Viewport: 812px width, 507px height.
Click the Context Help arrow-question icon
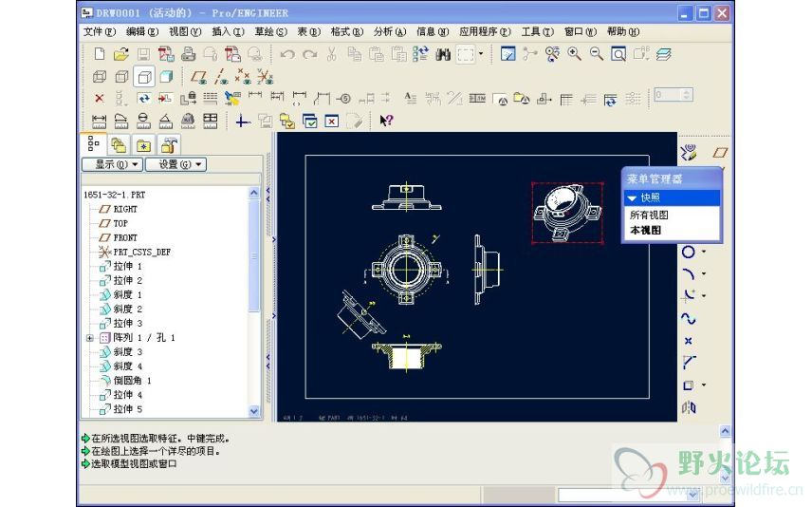point(386,121)
